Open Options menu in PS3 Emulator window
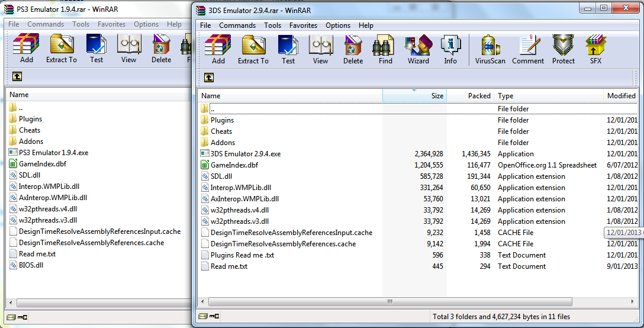Image resolution: width=644 pixels, height=328 pixels. [x=146, y=24]
